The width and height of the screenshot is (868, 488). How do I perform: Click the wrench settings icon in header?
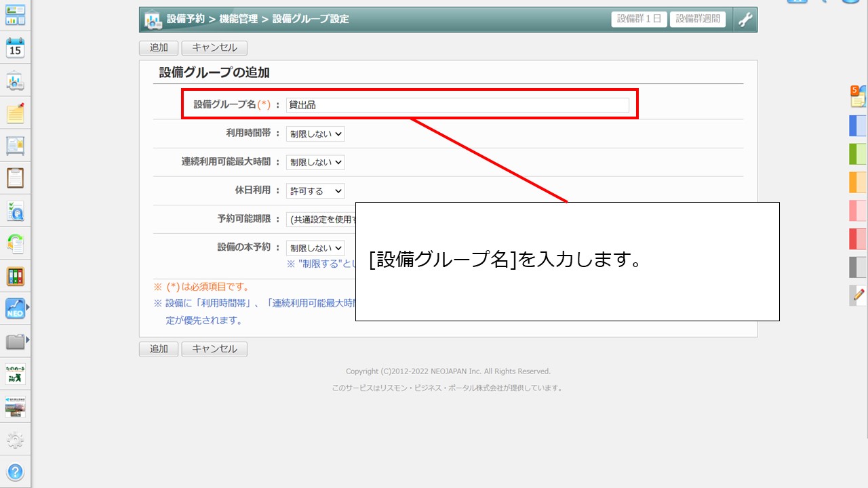(x=745, y=20)
